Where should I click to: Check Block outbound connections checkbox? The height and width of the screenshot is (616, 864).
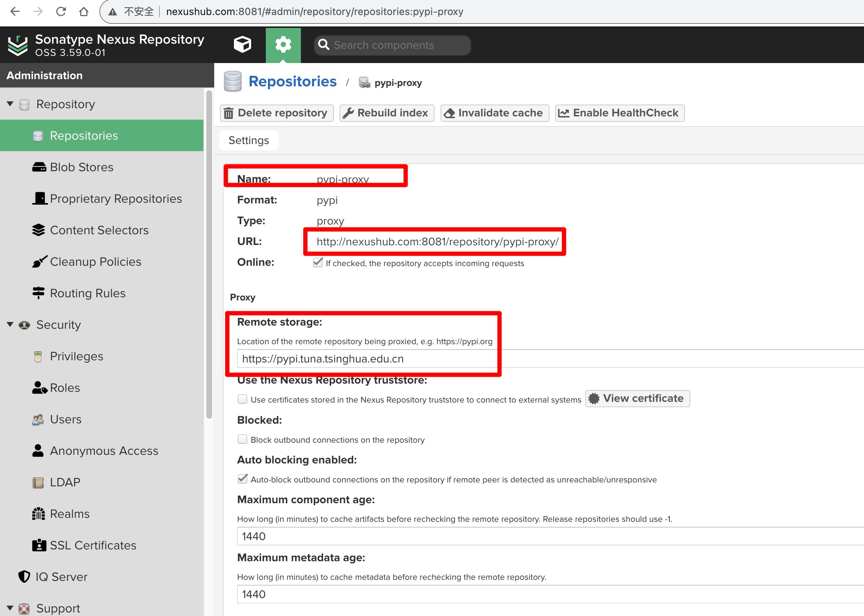tap(243, 439)
